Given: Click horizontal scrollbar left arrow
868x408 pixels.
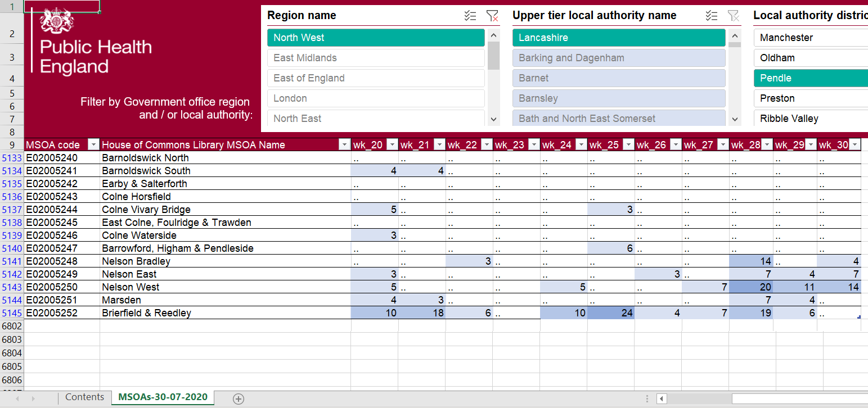Looking at the screenshot, I should [662, 398].
